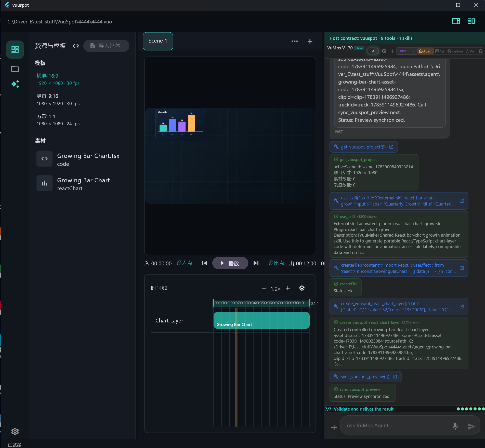The width and height of the screenshot is (485, 448).
Task: Click the bar chart icon of reactChart asset
Action: (44, 183)
